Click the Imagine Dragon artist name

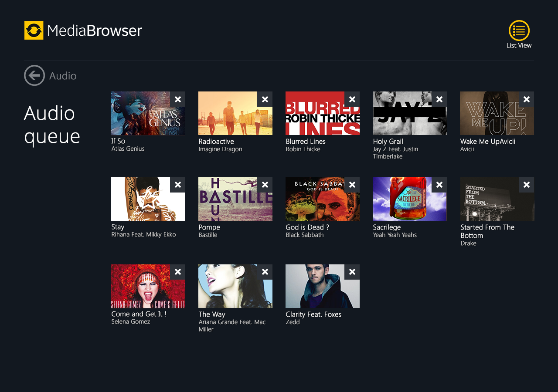point(220,149)
